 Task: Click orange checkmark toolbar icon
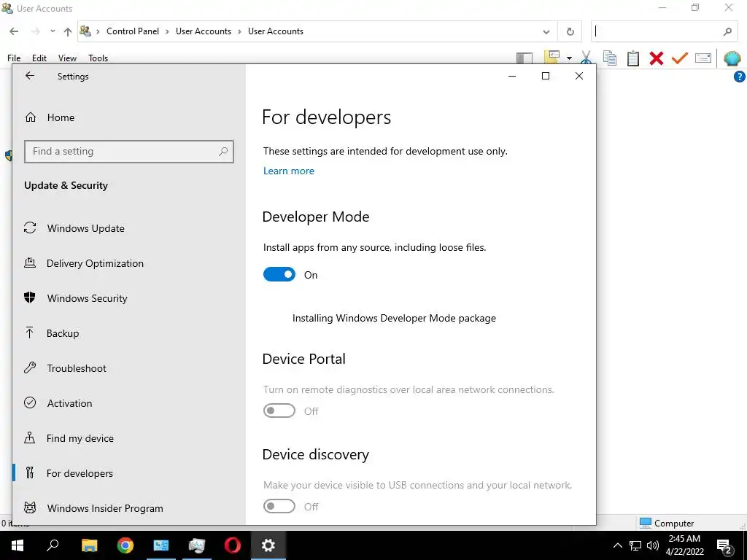(680, 58)
